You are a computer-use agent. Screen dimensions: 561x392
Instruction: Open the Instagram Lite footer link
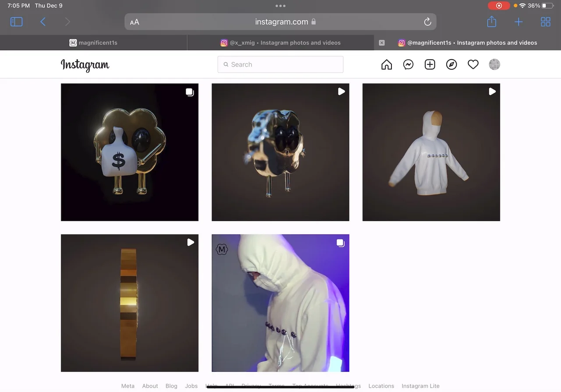pos(421,386)
